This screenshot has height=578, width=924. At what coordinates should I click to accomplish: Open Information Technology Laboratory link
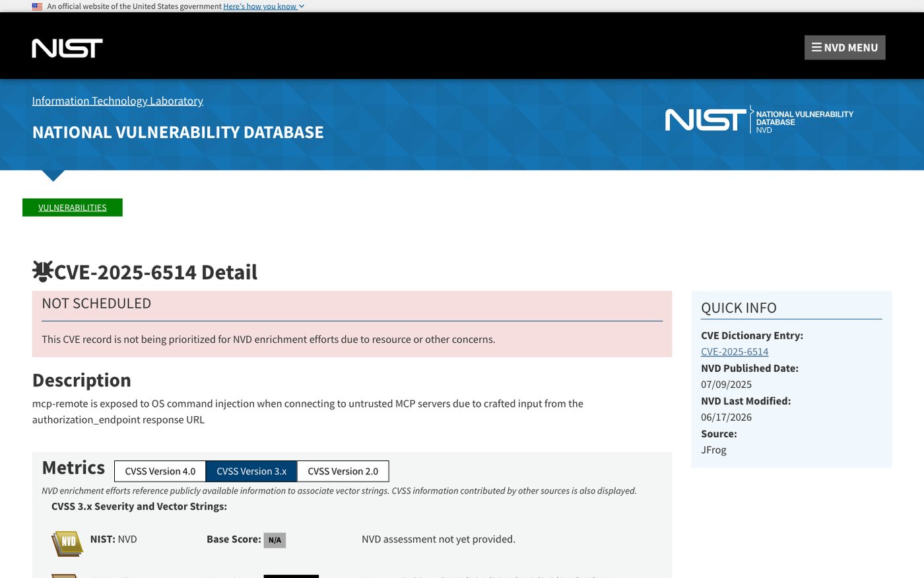[x=117, y=100]
